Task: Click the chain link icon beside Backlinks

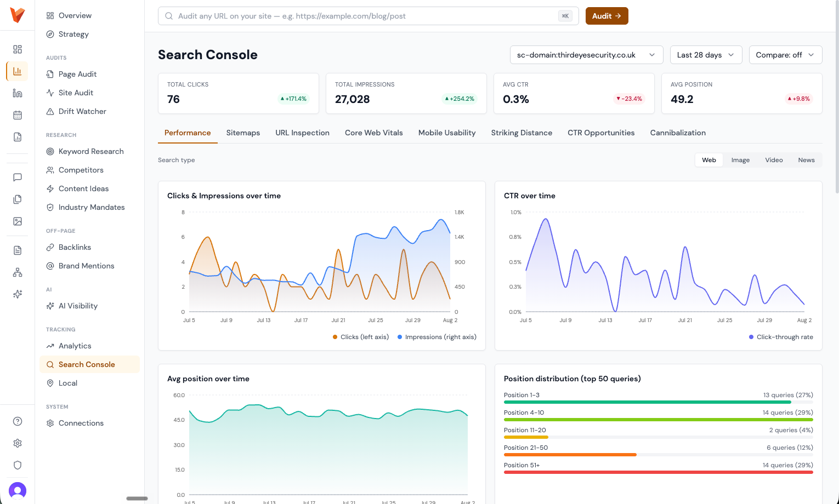Action: (50, 247)
